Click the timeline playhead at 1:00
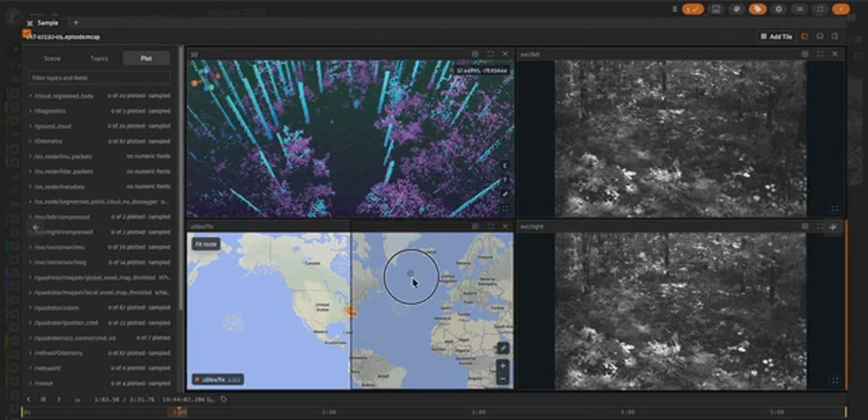868x420 pixels. pyautogui.click(x=179, y=412)
